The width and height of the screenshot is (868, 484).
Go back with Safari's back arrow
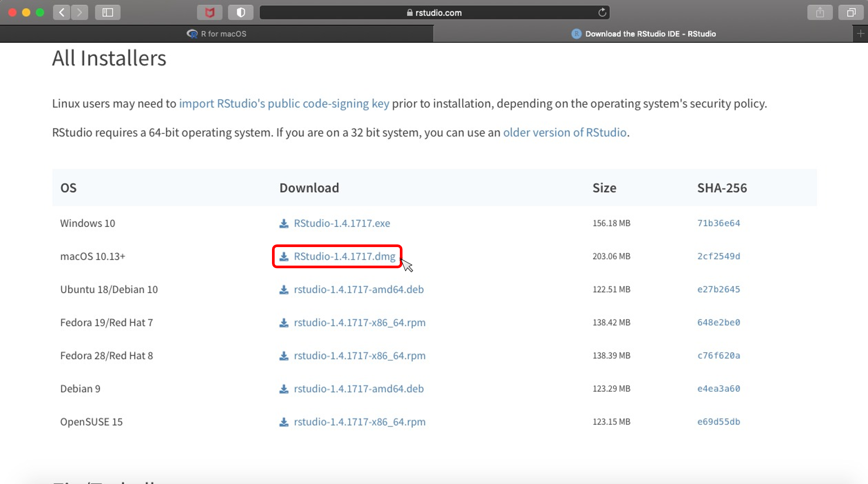(61, 12)
